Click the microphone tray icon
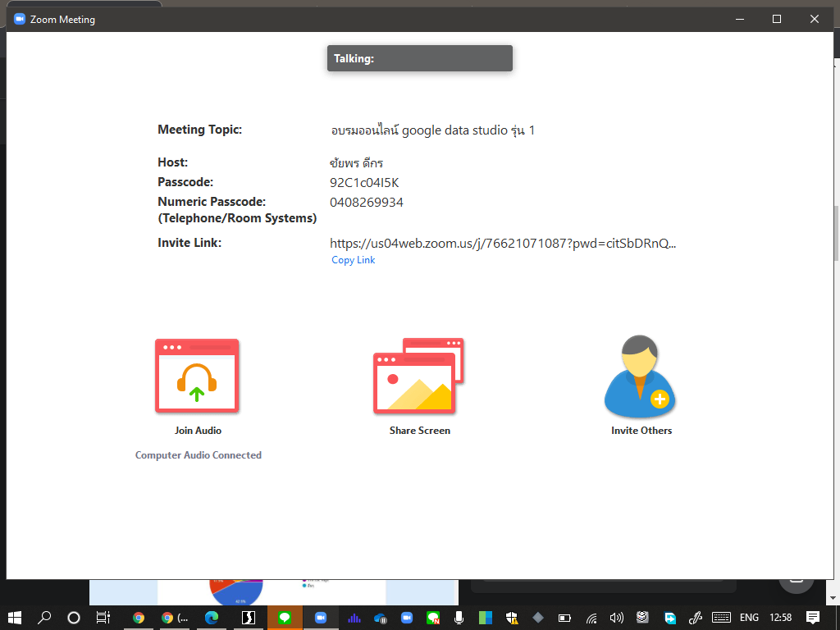This screenshot has height=630, width=840. pos(459,618)
